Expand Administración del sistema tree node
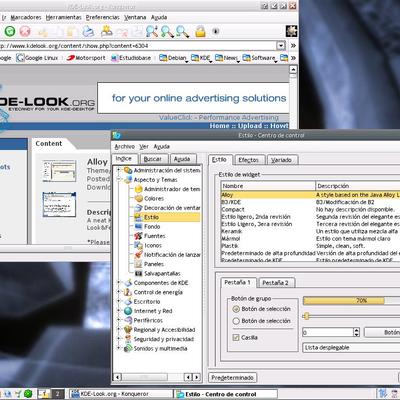Screen dimensions: 400x400 (118, 170)
